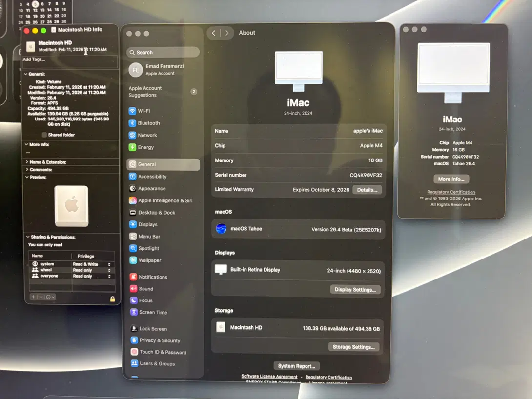Click the Apple Intelligence & Siri icon

tap(133, 200)
